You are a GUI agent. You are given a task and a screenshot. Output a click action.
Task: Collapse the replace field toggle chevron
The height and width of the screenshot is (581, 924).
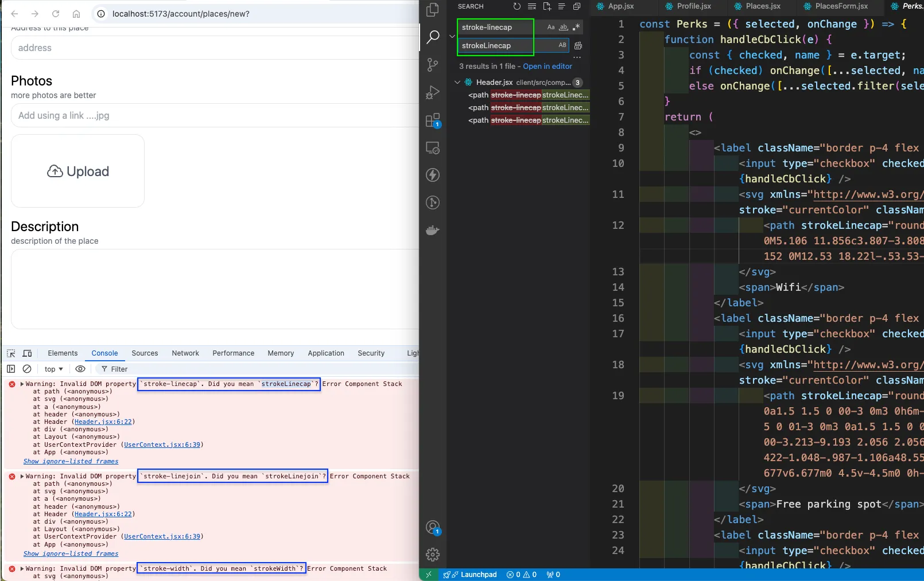[x=452, y=36]
